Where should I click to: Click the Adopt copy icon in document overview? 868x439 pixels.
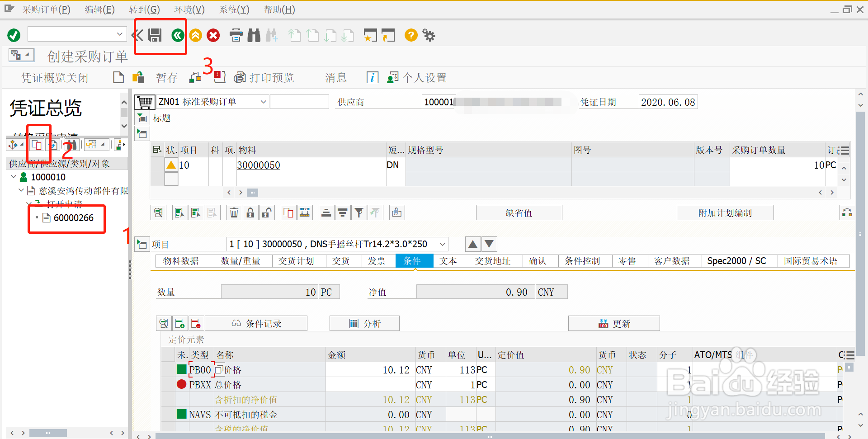point(37,145)
